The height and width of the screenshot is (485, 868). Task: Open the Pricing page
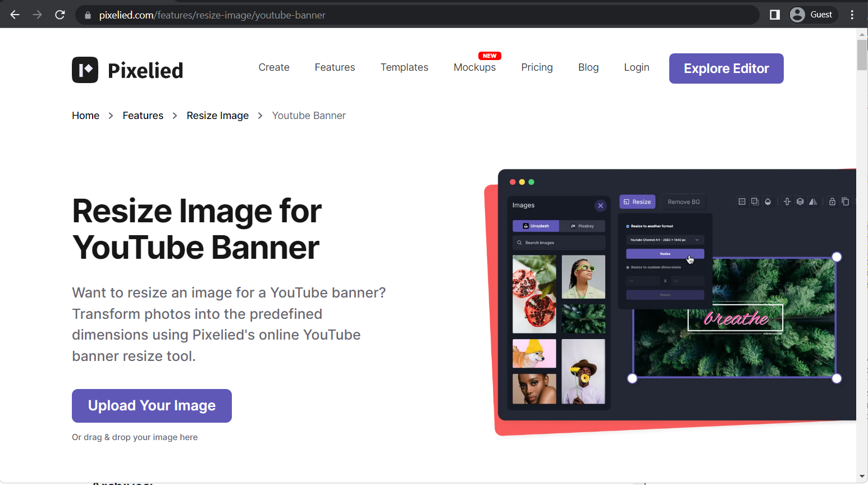click(x=537, y=67)
